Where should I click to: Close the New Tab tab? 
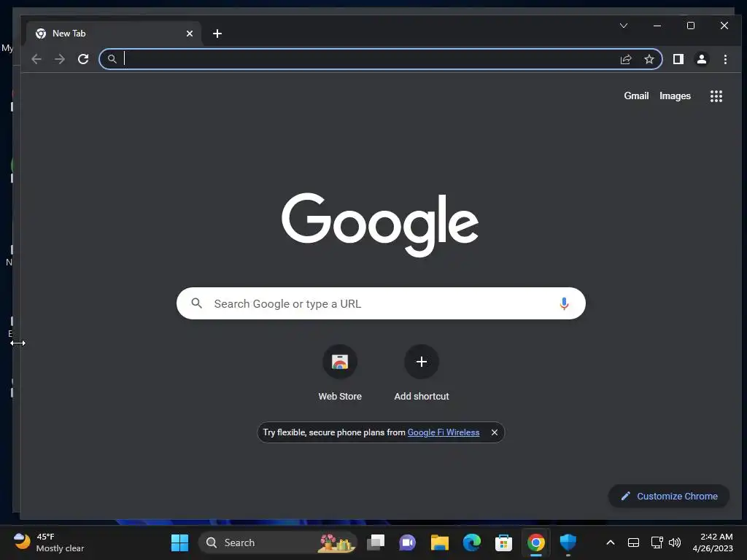point(190,34)
